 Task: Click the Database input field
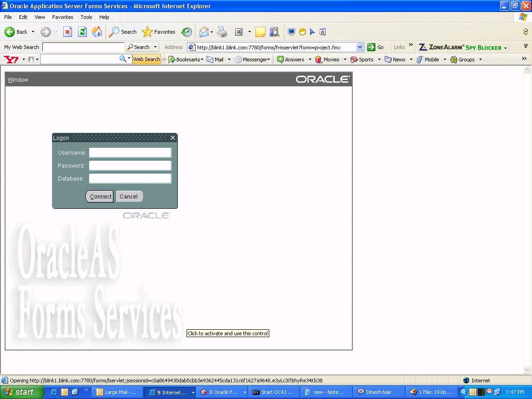point(130,178)
